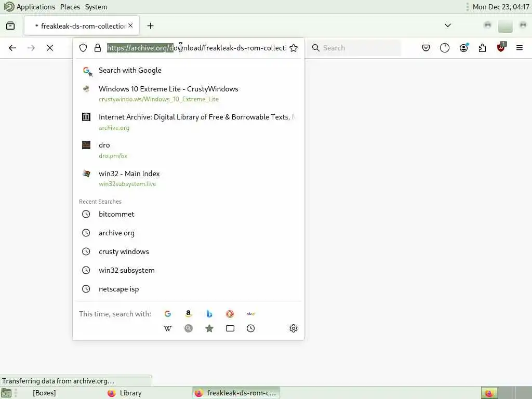Image resolution: width=532 pixels, height=399 pixels.
Task: Open the Firefox hamburger menu
Action: pyautogui.click(x=520, y=48)
